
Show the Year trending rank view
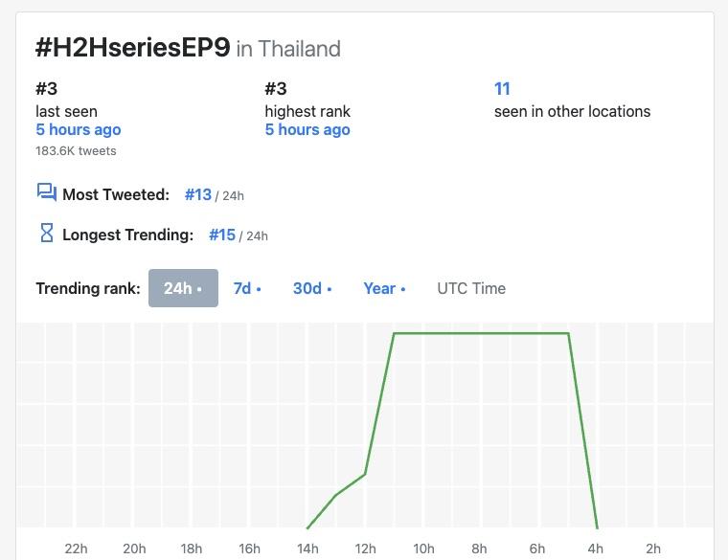[x=384, y=288]
